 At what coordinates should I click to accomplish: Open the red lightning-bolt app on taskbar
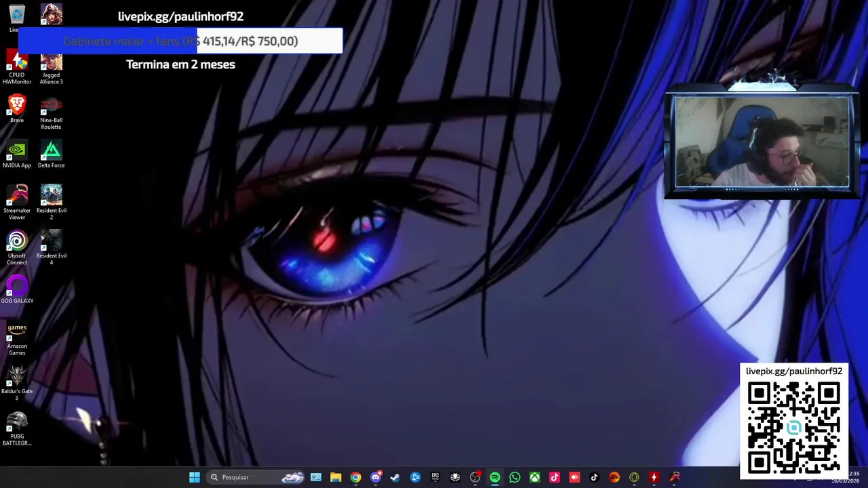tap(654, 477)
